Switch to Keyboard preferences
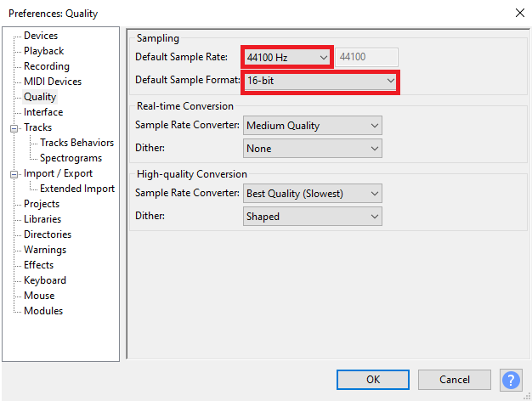The height and width of the screenshot is (401, 532). [x=44, y=280]
